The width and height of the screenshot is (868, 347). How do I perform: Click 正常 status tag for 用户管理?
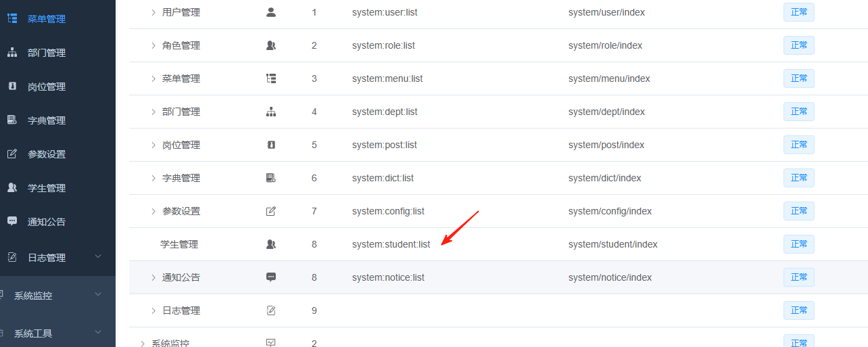tap(798, 12)
